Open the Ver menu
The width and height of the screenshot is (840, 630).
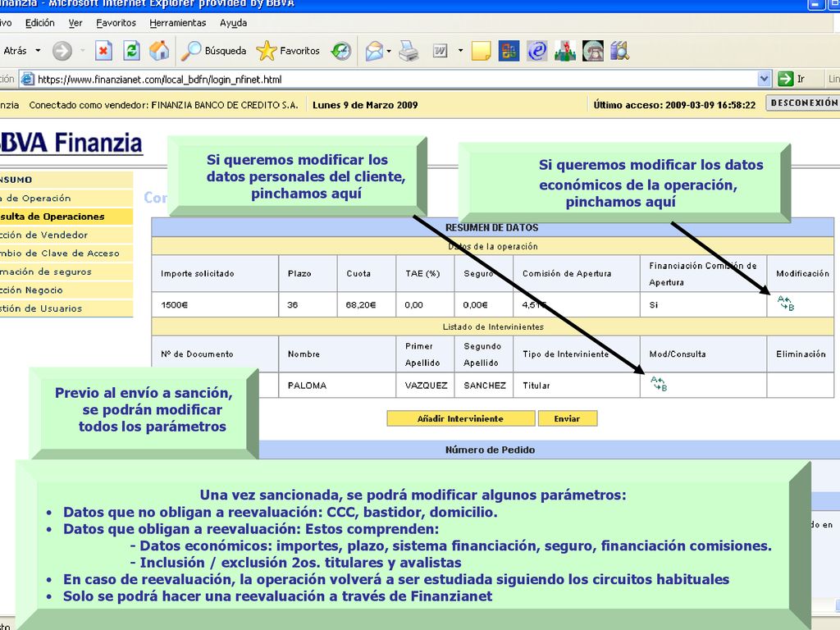click(x=75, y=22)
